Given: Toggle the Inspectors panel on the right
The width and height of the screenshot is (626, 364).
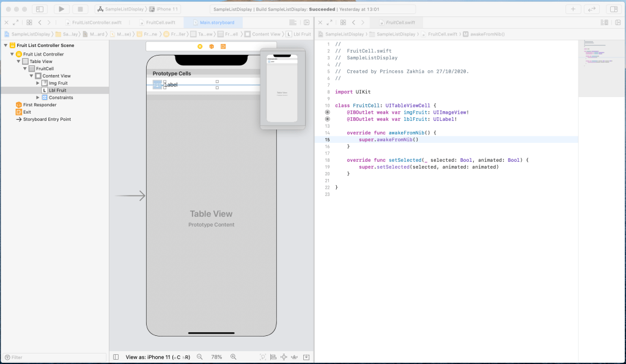Looking at the screenshot, I should 613,9.
